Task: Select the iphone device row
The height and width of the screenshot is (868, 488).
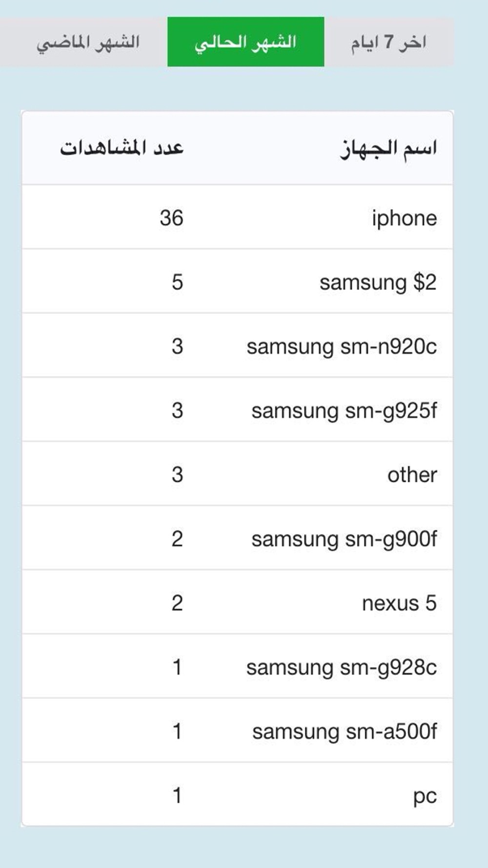Action: (x=238, y=217)
